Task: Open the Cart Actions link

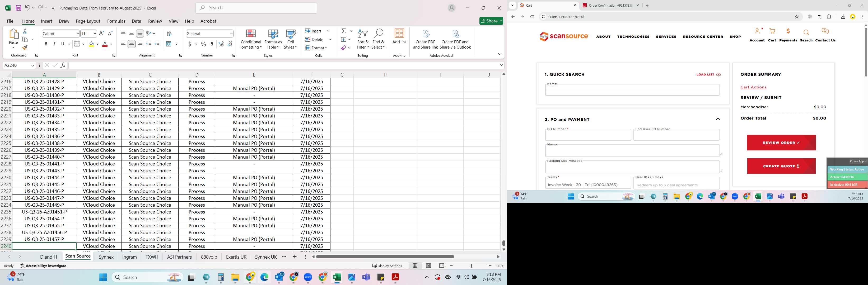Action: click(x=753, y=87)
